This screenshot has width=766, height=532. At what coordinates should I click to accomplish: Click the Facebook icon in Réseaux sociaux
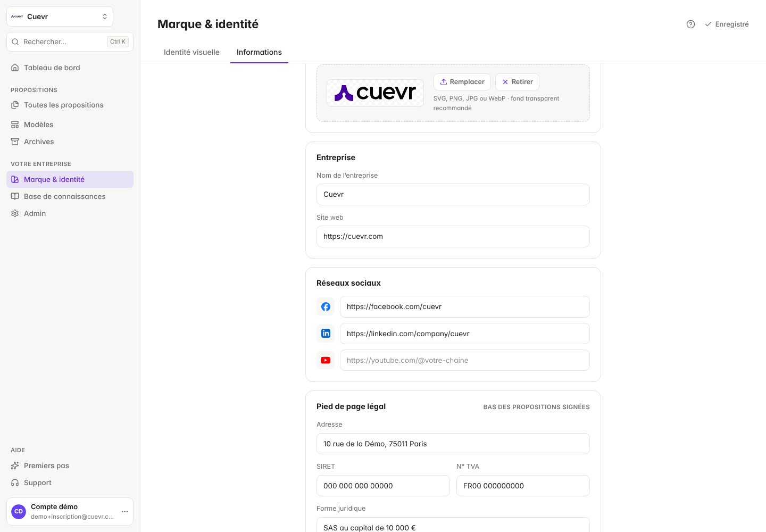click(x=326, y=306)
